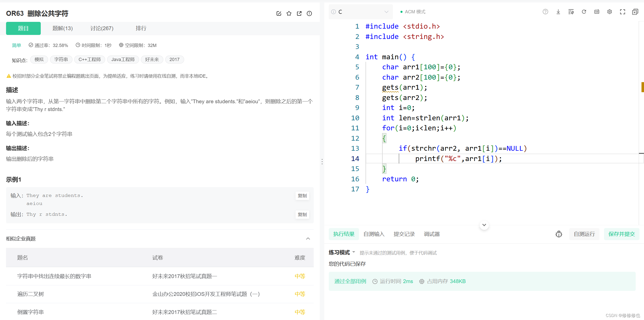Click the debug bug icon
Viewport: 644px width, 320px height.
point(559,234)
